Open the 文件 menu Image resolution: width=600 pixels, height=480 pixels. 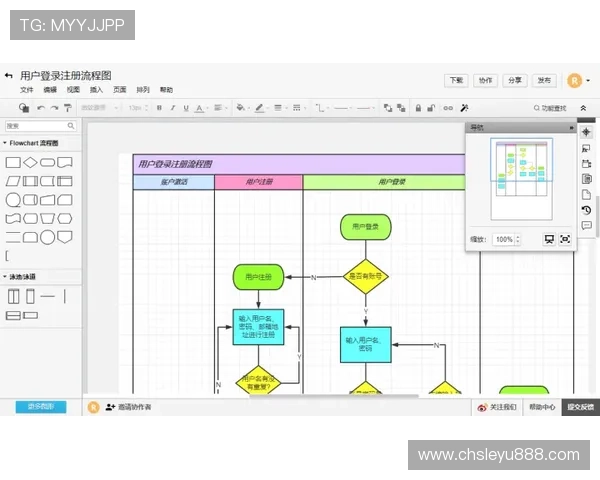(x=27, y=90)
